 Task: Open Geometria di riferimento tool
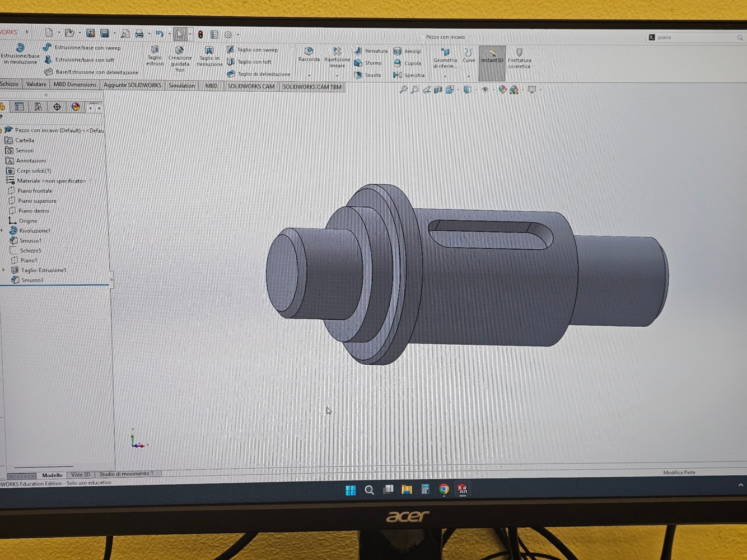(x=445, y=58)
